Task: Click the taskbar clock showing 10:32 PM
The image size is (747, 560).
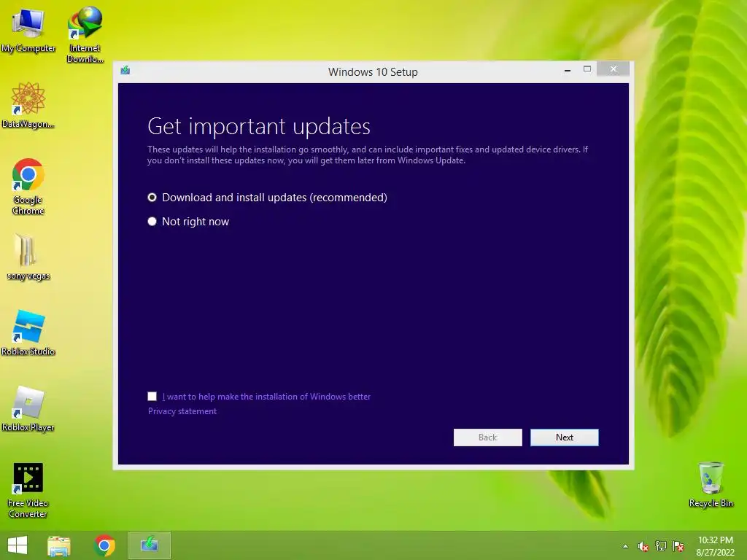Action: (715, 546)
